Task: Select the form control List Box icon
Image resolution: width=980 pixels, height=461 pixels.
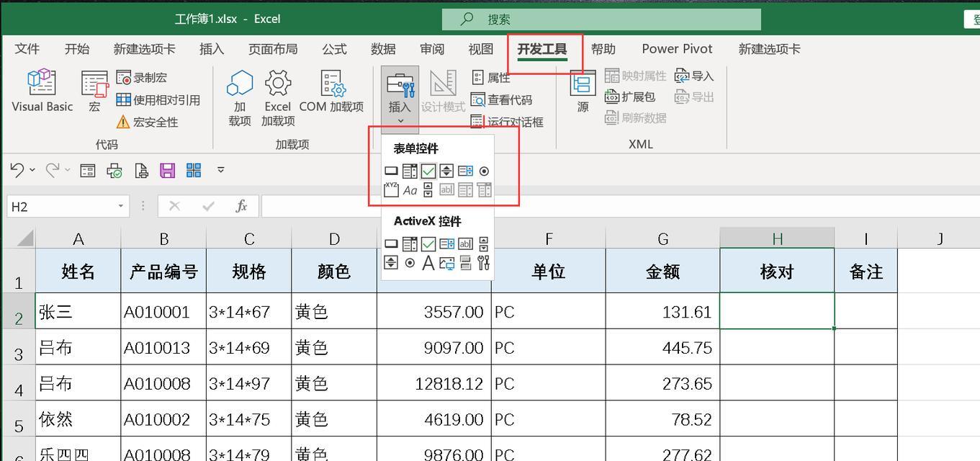Action: click(466, 171)
